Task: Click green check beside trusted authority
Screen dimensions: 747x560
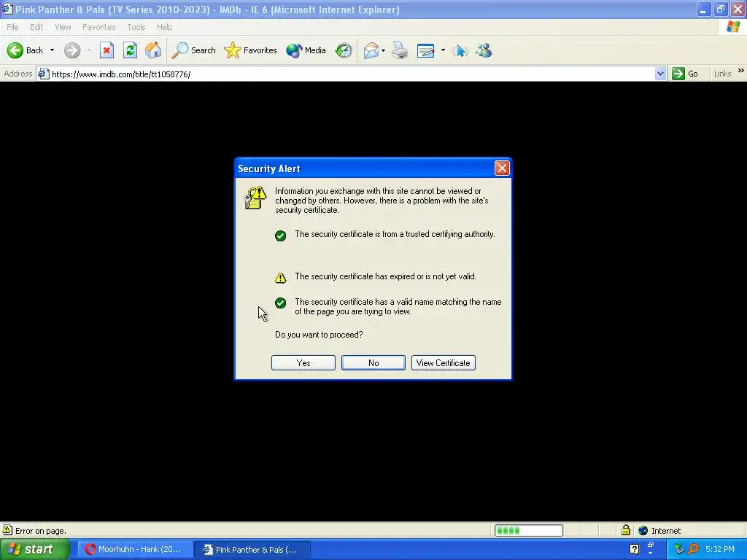Action: [281, 236]
